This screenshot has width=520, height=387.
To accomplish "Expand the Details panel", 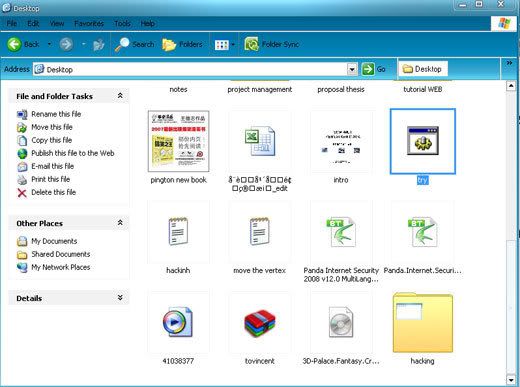I will pos(120,298).
